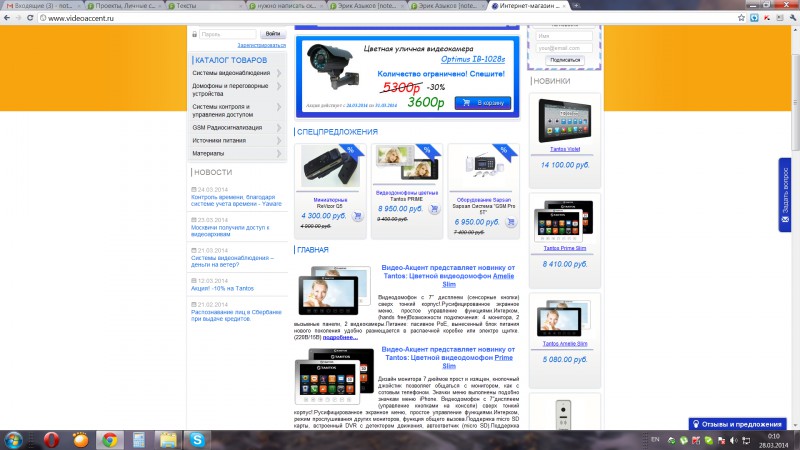
Task: Open news about Сбербанк face recognition
Action: coord(236,315)
